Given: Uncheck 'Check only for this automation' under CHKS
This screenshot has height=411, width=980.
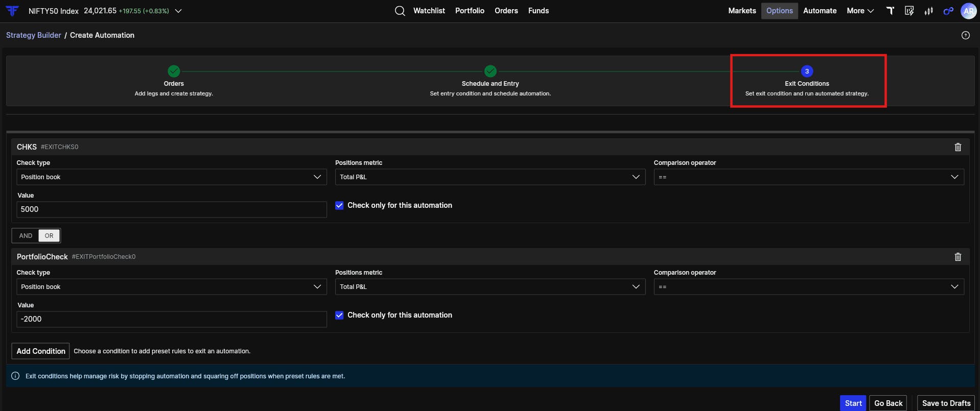Looking at the screenshot, I should click(x=339, y=205).
